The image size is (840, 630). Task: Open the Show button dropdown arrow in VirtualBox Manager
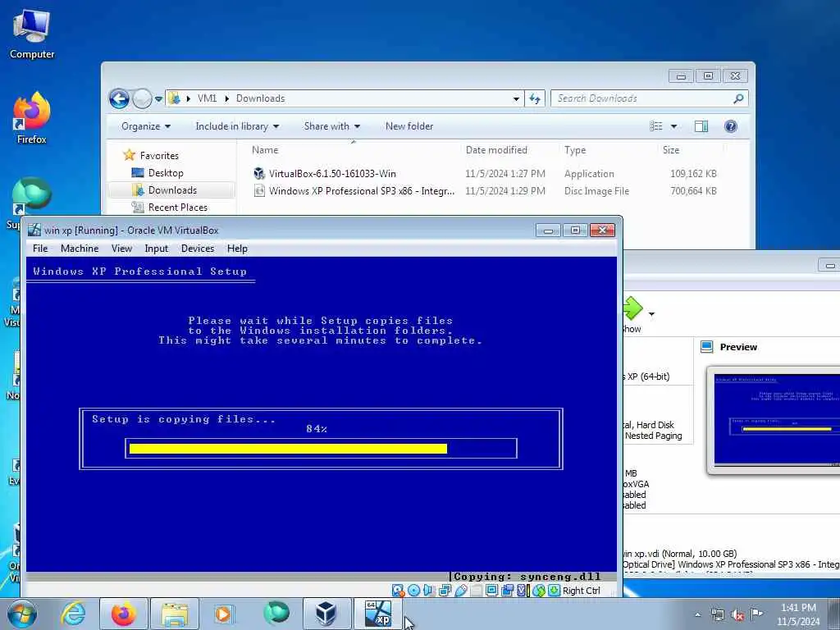pos(651,314)
